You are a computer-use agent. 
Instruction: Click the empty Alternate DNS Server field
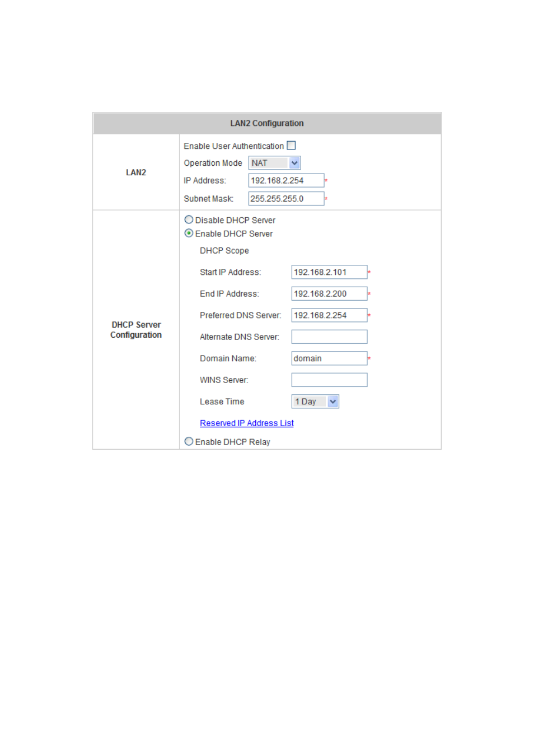pyautogui.click(x=329, y=337)
